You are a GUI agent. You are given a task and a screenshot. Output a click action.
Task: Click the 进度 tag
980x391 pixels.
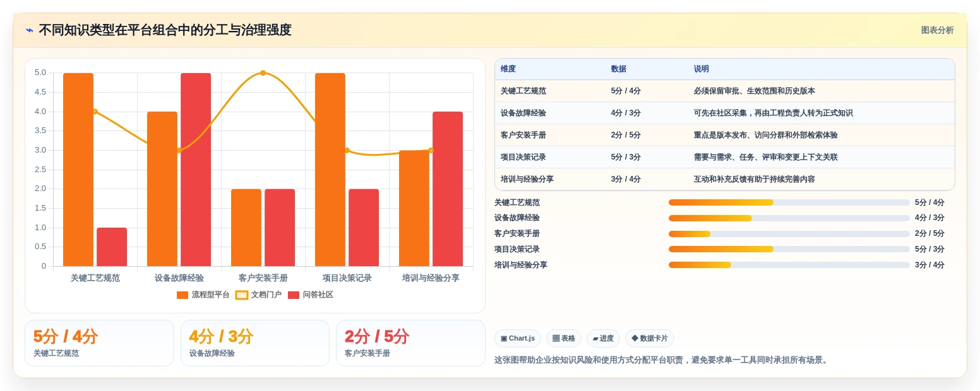[x=603, y=338]
